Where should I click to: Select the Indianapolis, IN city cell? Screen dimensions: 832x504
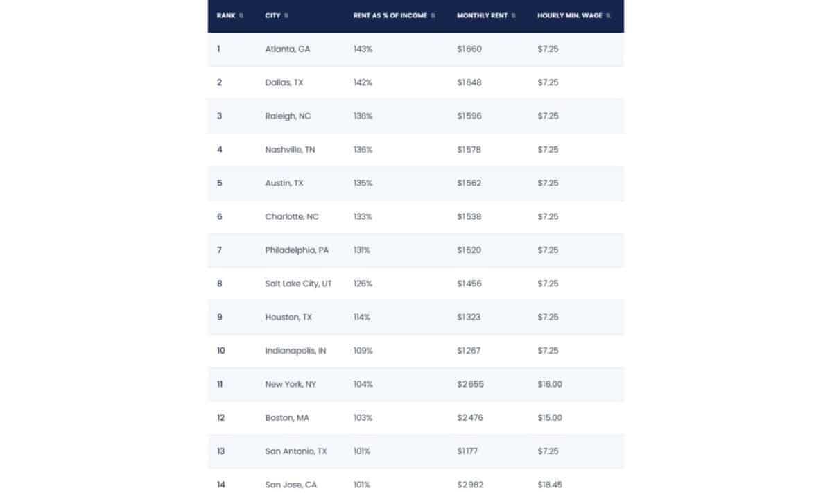[x=295, y=351]
